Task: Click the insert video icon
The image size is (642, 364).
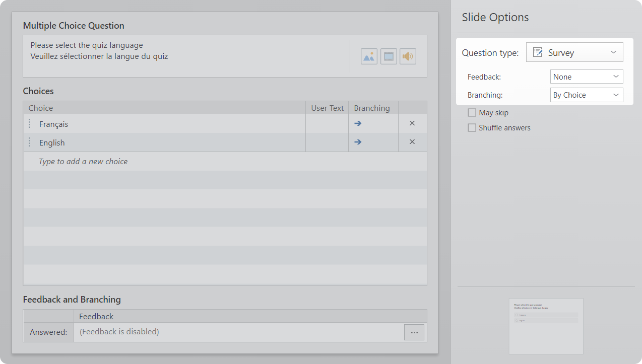Action: (389, 56)
